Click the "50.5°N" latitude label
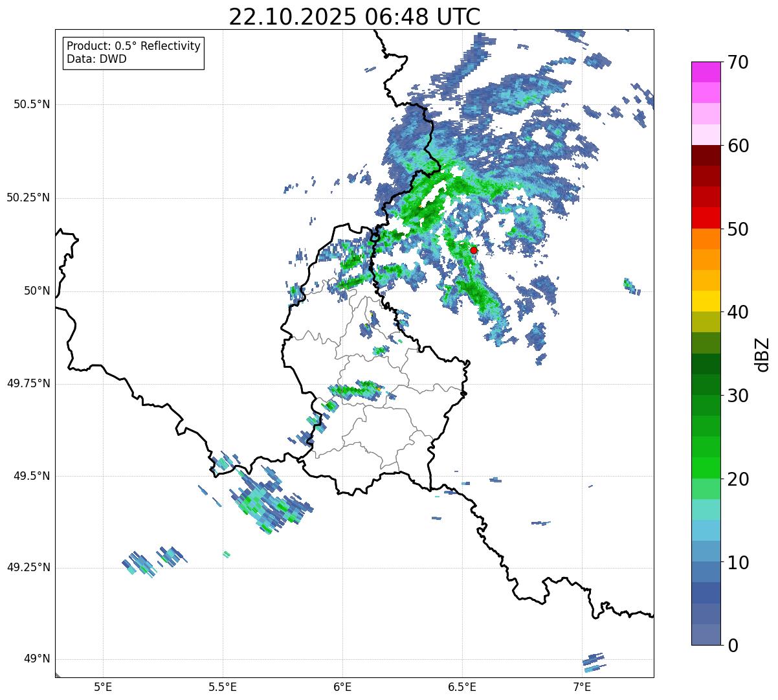This screenshot has width=778, height=700. pyautogui.click(x=31, y=104)
